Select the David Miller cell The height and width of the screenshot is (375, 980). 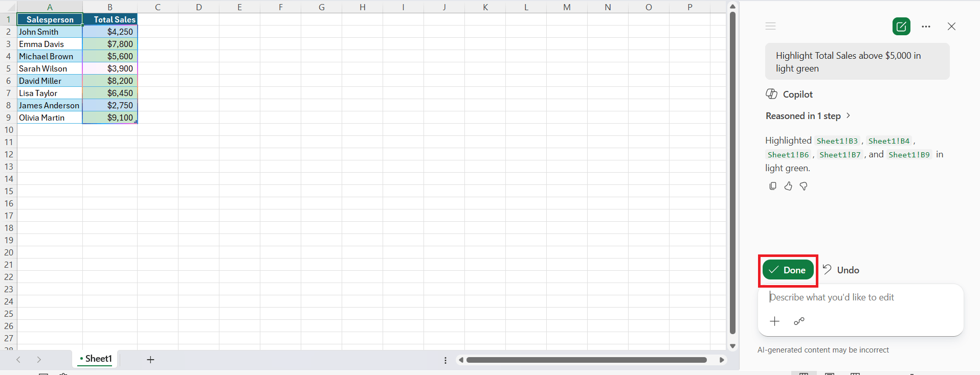50,81
